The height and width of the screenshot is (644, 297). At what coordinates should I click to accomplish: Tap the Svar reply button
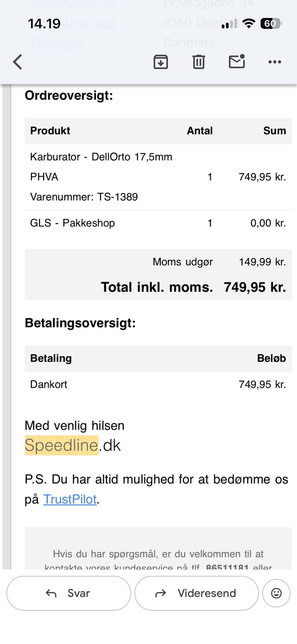pos(69,593)
